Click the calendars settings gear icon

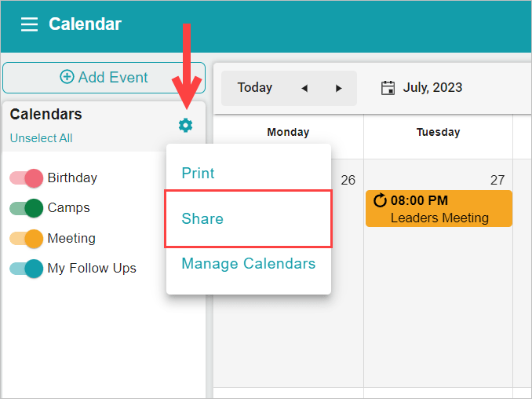pyautogui.click(x=186, y=126)
